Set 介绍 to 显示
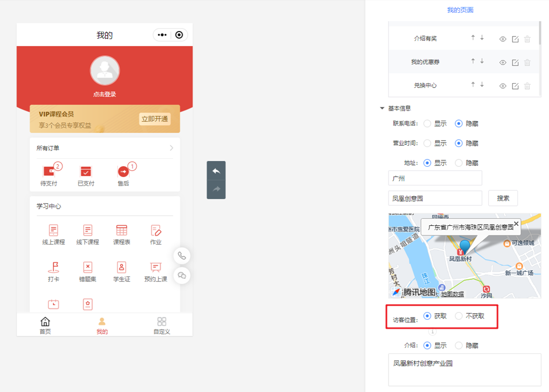Screen dimensions: 549x392 point(427,345)
